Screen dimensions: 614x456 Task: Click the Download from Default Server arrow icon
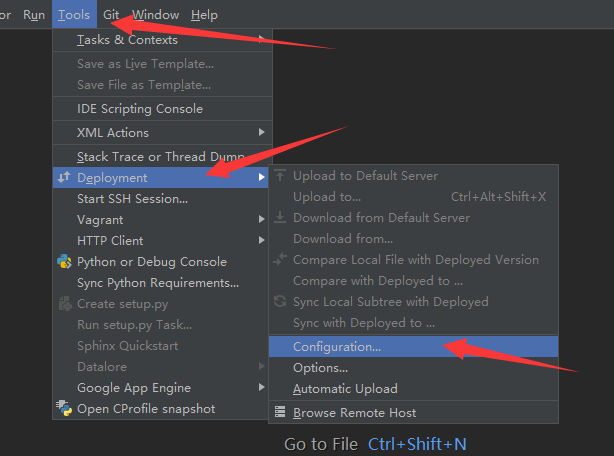point(280,217)
